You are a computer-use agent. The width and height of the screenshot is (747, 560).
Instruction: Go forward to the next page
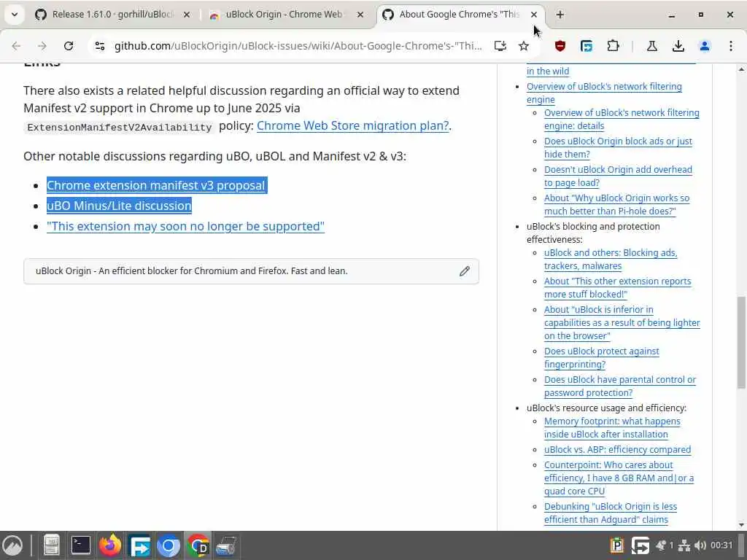42,46
